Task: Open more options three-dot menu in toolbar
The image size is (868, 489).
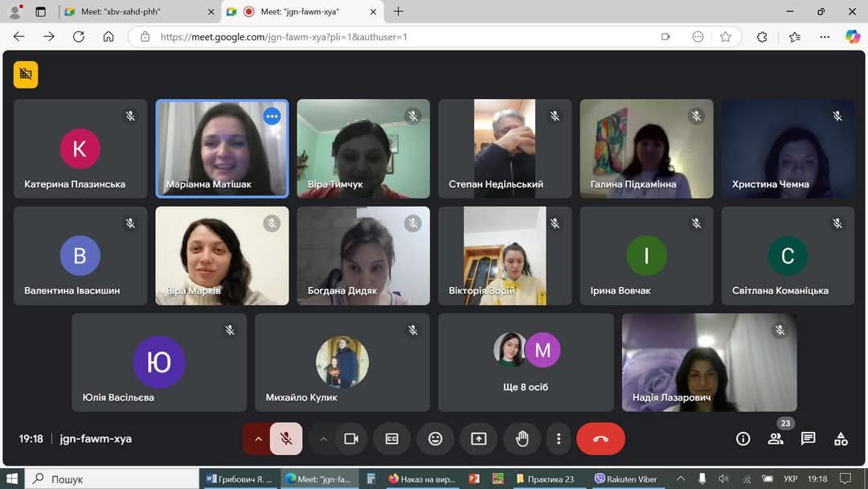Action: (x=559, y=438)
